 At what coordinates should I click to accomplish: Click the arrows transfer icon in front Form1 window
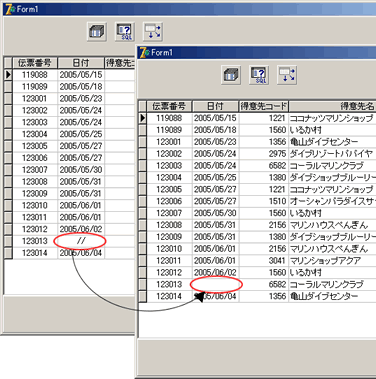point(287,75)
